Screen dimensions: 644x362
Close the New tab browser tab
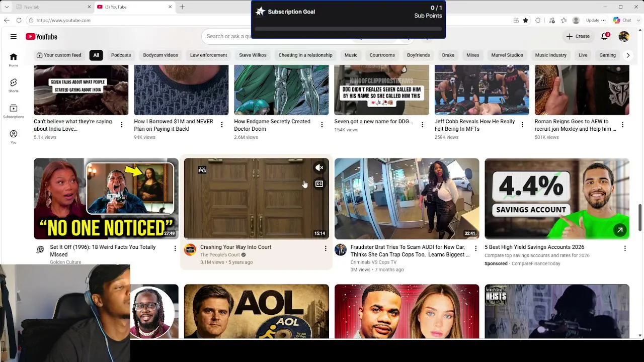point(90,7)
